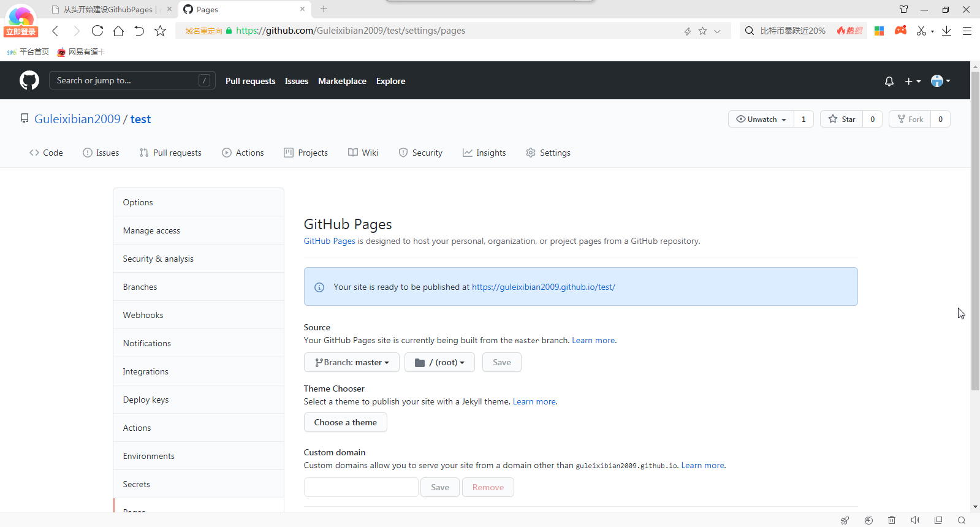The image size is (980, 527).
Task: Click the undo-close-tab browser icon
Action: [139, 31]
